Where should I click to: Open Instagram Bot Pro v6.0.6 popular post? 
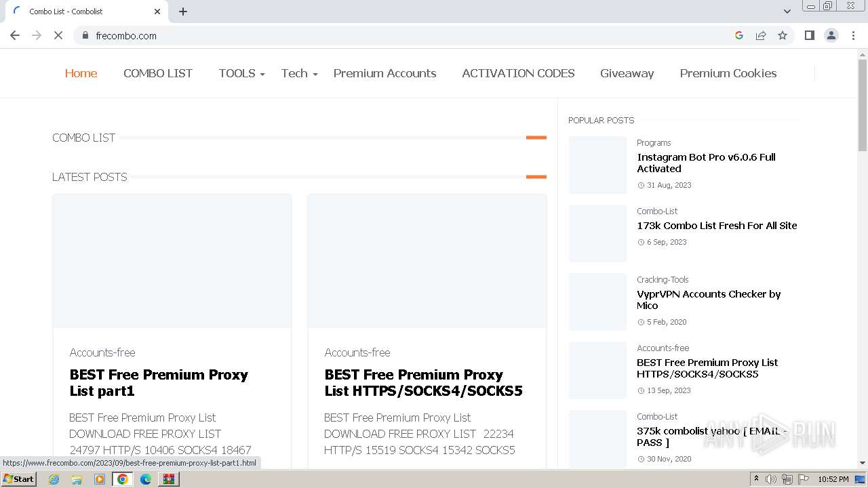pos(706,163)
